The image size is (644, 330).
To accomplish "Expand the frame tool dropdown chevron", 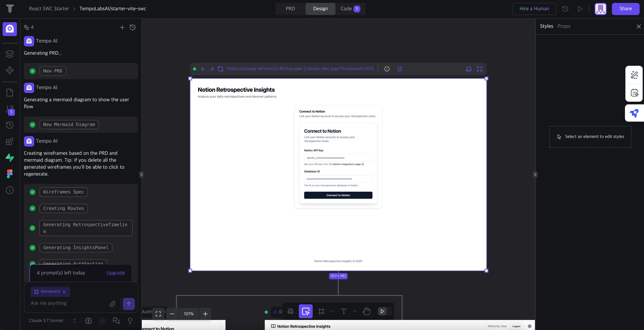I will 332,311.
